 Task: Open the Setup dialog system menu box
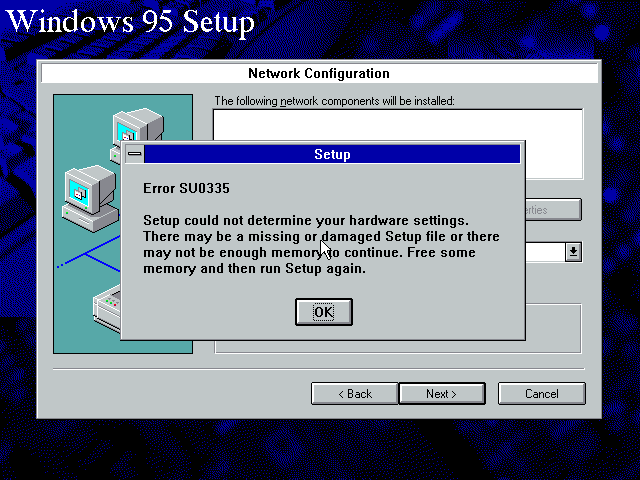(x=134, y=154)
